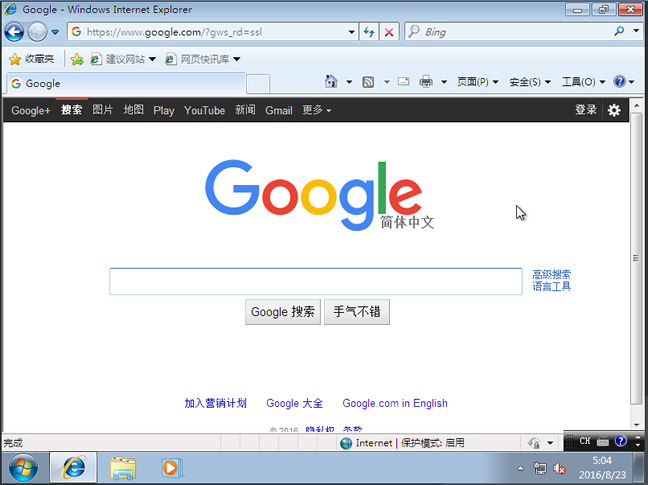Click the Google logo image
The image size is (648, 485).
pyautogui.click(x=319, y=195)
